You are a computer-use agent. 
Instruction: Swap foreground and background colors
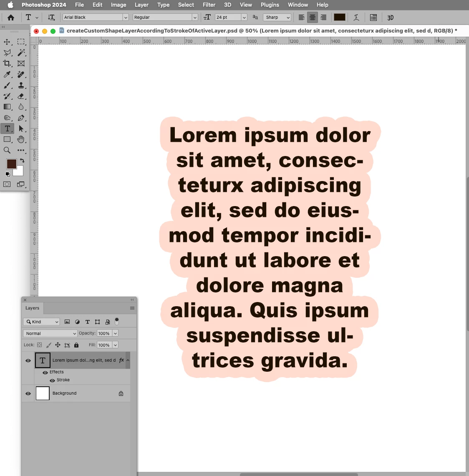coord(22,160)
